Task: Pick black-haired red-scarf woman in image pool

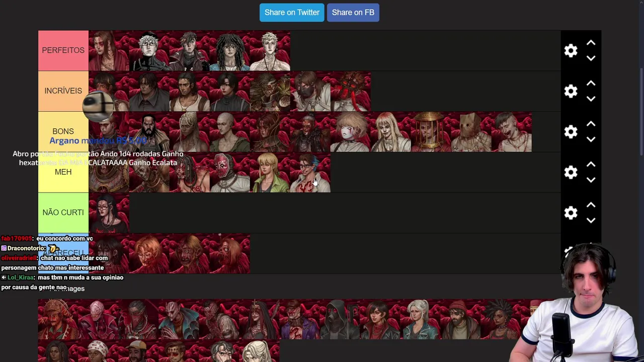Action: 380,319
